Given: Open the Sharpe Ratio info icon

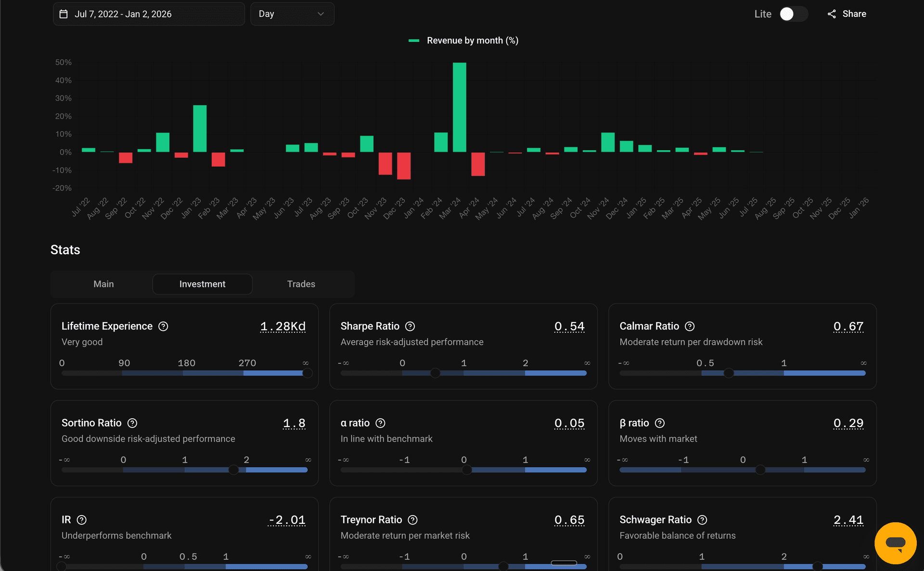Looking at the screenshot, I should click(x=411, y=326).
